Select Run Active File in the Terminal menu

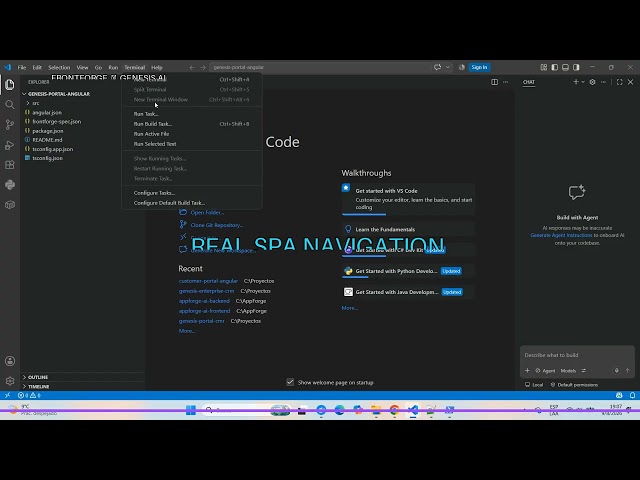tap(192, 134)
